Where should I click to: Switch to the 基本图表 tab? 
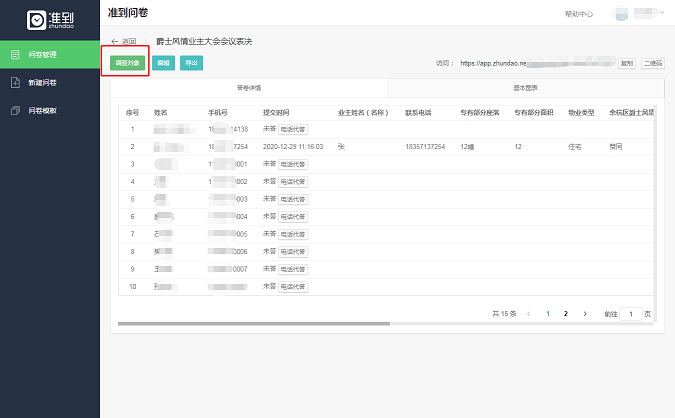tap(525, 88)
